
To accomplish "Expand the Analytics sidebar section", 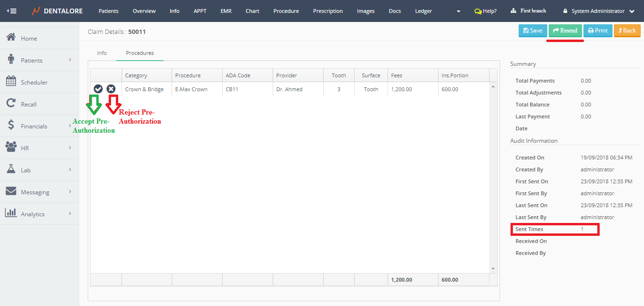I will coord(70,214).
